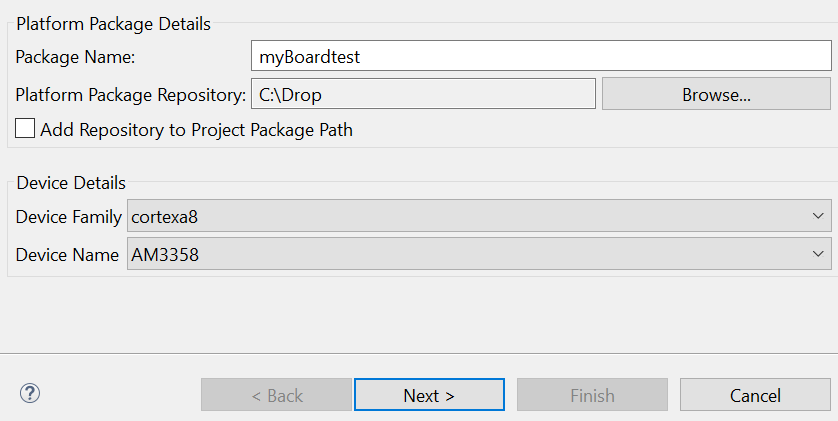Click the "Package Name:" label
838x421 pixels.
(76, 57)
